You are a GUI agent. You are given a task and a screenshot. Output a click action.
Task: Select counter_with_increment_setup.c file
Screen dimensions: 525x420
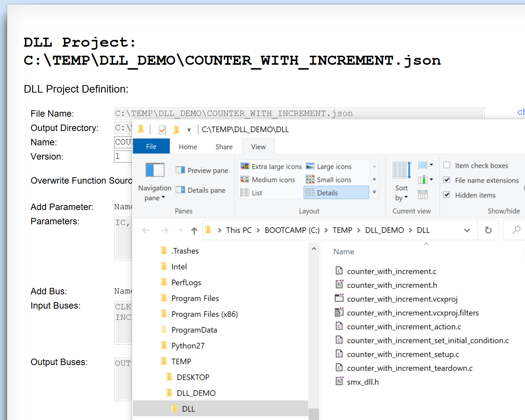[403, 355]
